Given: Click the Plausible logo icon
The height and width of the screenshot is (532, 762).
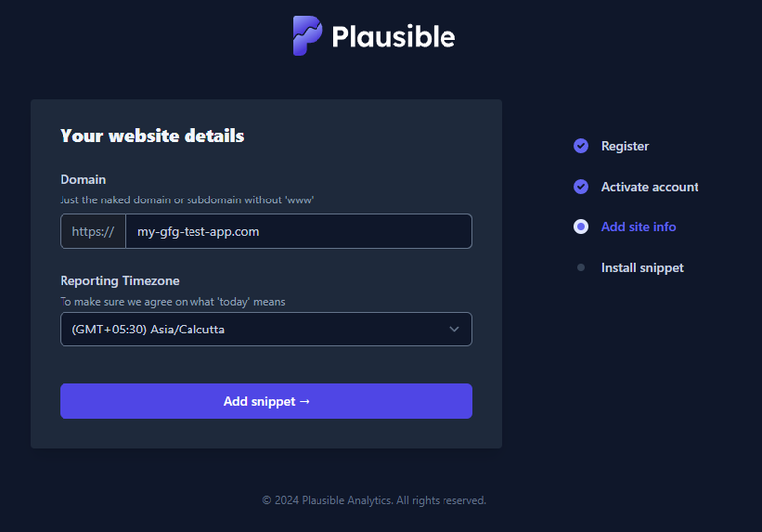Looking at the screenshot, I should [x=308, y=36].
